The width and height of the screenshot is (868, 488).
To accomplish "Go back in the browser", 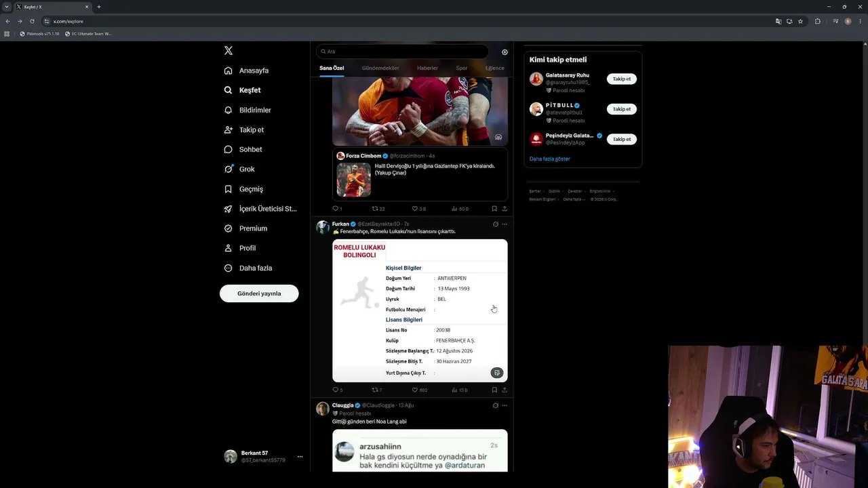I will pos(7,21).
